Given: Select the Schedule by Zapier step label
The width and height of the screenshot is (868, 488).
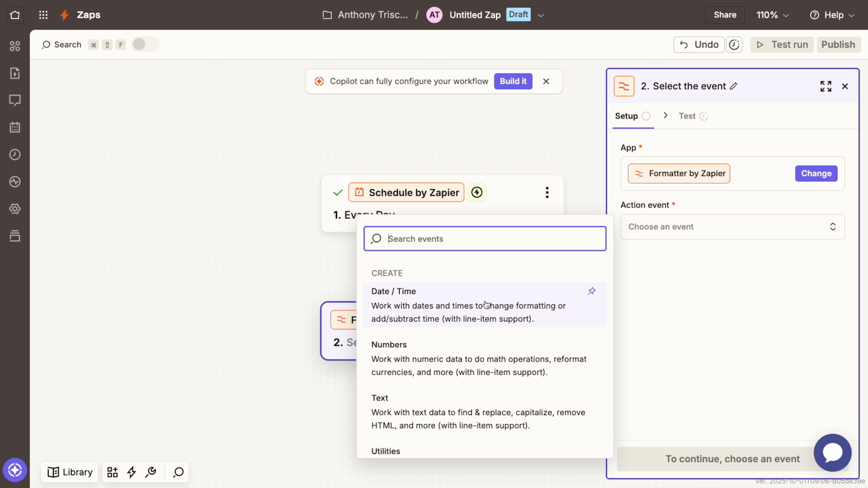Looking at the screenshot, I should pos(406,192).
